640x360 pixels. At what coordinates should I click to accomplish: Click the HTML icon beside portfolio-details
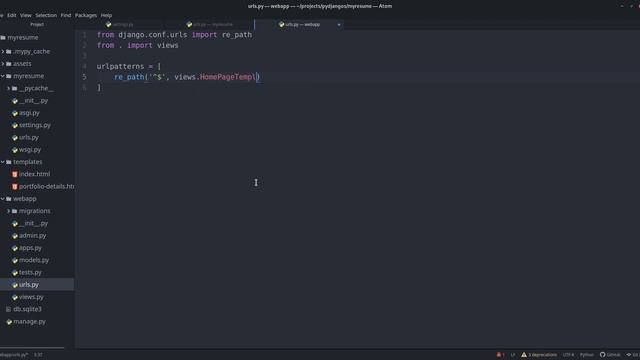15,187
